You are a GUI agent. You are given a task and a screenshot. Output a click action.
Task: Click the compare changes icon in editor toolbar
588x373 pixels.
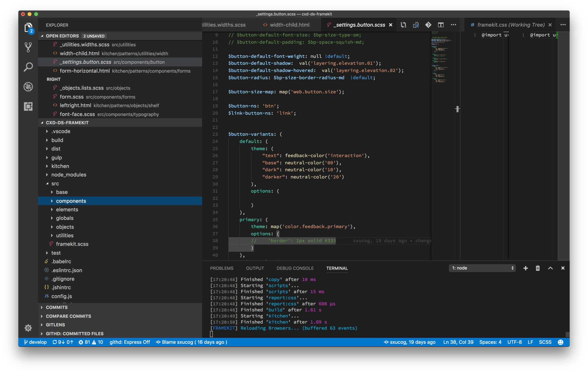point(403,25)
